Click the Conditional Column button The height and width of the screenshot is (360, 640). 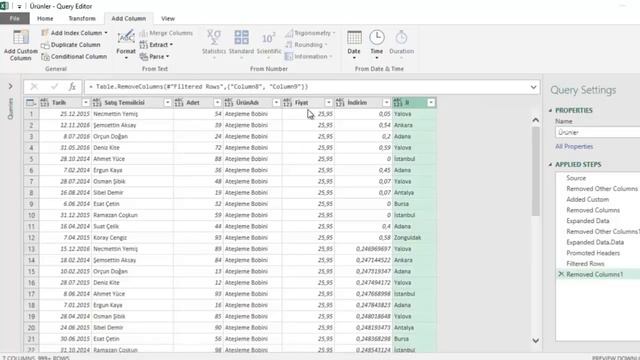74,57
